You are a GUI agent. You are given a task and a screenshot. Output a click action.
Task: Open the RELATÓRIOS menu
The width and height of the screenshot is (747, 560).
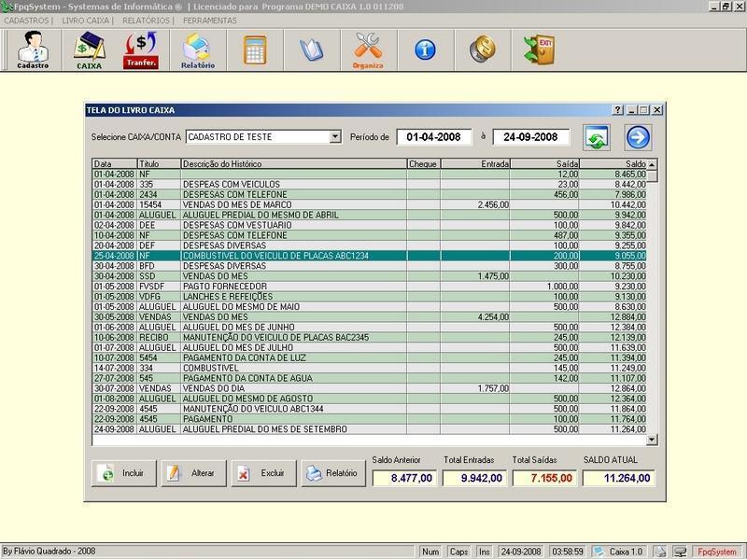pyautogui.click(x=147, y=20)
